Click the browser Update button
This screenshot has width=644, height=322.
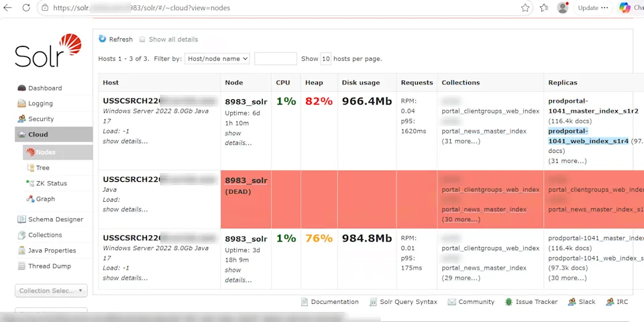592,8
